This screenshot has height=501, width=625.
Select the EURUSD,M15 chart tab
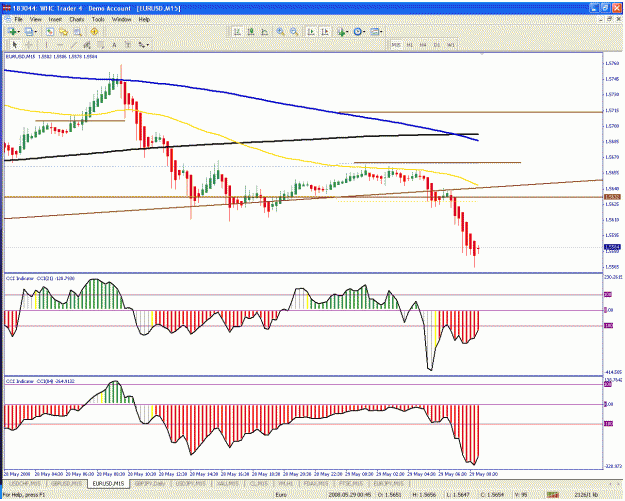pyautogui.click(x=108, y=483)
